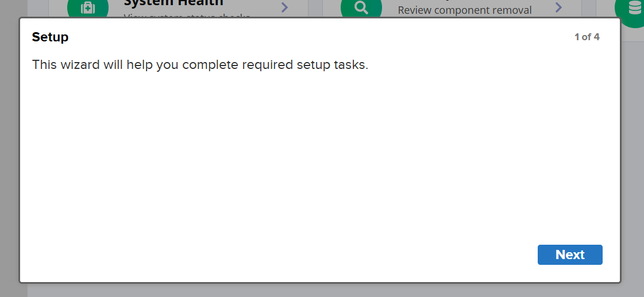Open System Health via the medkit icon
644x297 pixels.
(88, 8)
